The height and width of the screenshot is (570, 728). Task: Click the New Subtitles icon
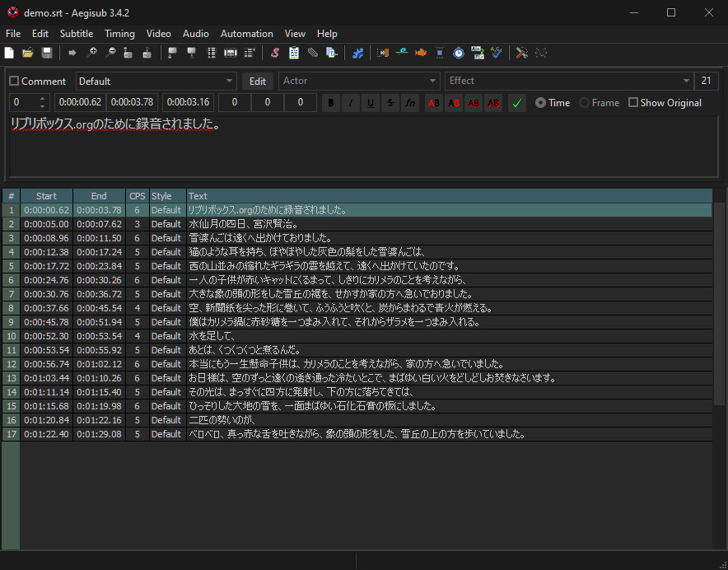9,53
